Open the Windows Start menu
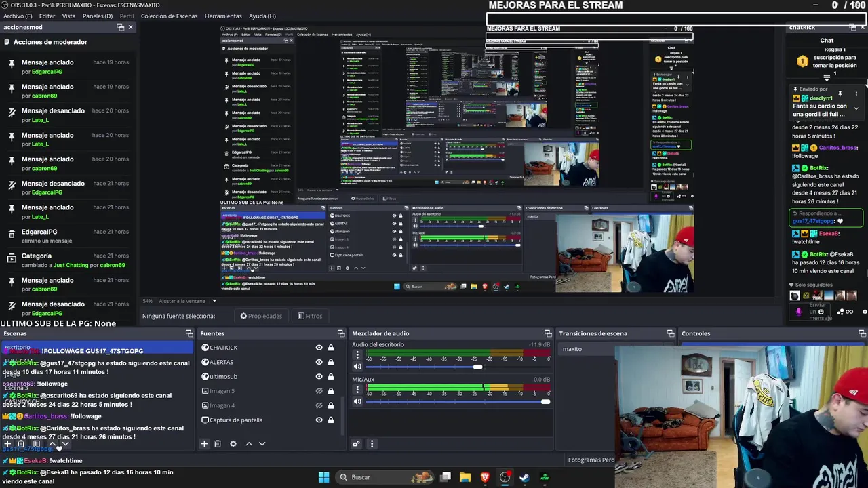Screen dimensions: 868x488 pos(323,477)
